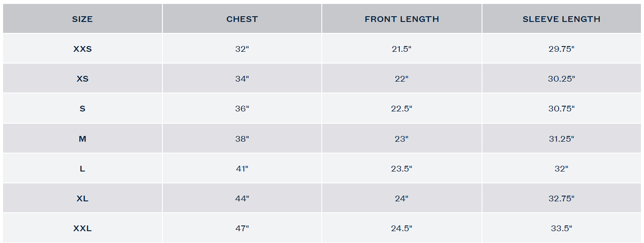Select the 32.75" sleeve length for XL
Image resolution: width=644 pixels, height=243 pixels.
[561, 198]
